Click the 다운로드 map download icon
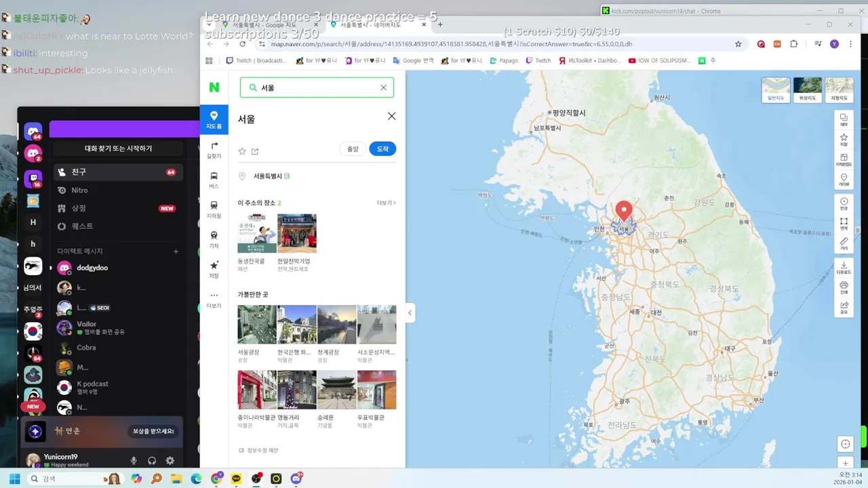 pyautogui.click(x=844, y=268)
